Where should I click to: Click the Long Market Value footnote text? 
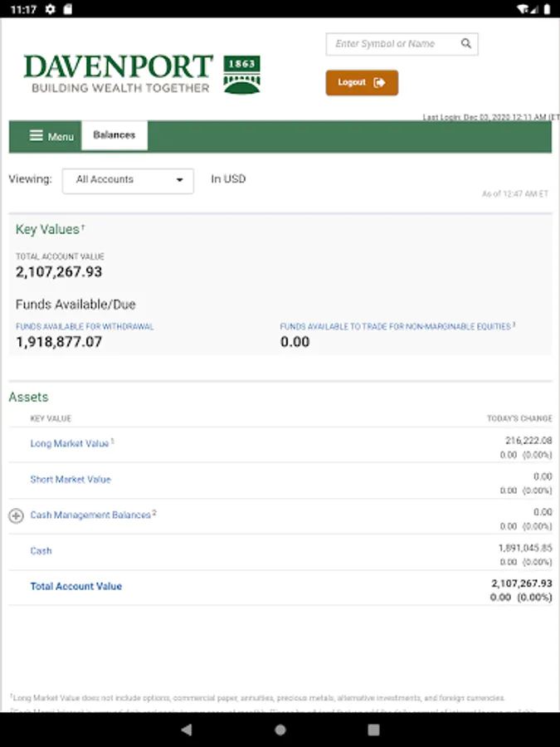coord(257,698)
